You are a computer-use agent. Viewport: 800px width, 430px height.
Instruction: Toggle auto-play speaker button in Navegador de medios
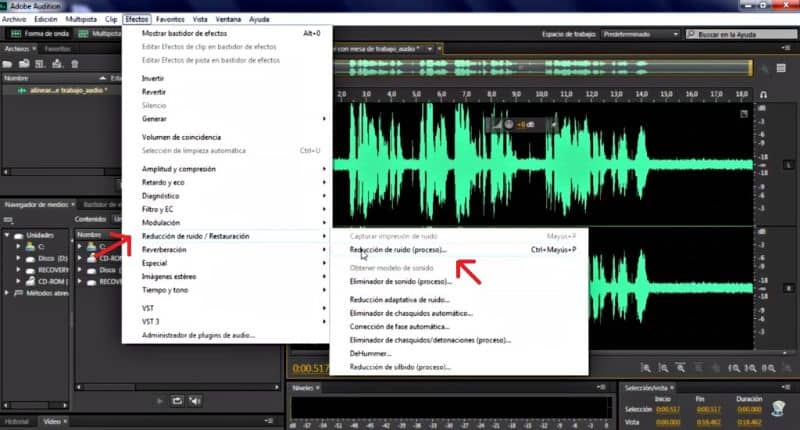(x=195, y=401)
